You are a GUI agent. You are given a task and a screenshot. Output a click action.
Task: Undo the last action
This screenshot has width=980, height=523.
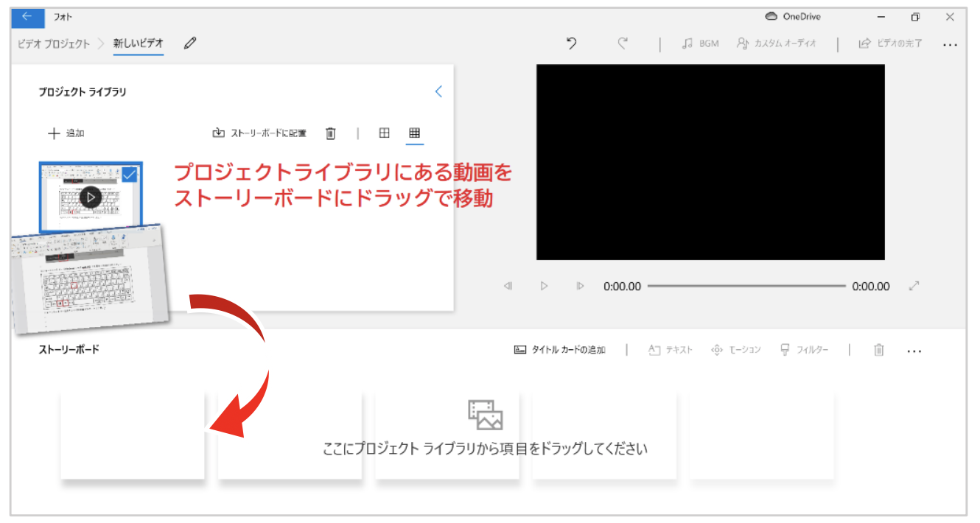(x=571, y=43)
